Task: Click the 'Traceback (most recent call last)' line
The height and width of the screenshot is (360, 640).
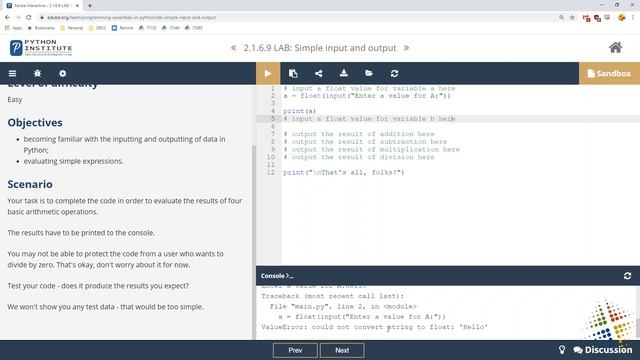Action: [333, 296]
